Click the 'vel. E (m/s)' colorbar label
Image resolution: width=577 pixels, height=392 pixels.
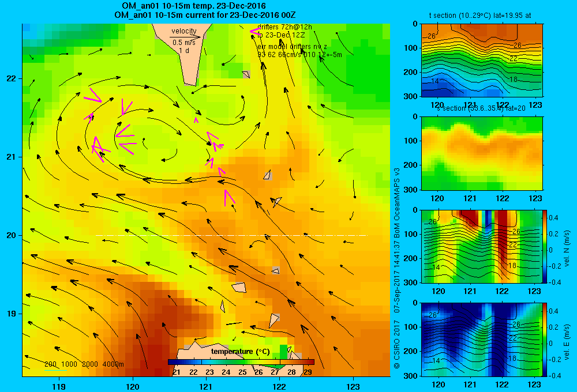[x=567, y=342]
